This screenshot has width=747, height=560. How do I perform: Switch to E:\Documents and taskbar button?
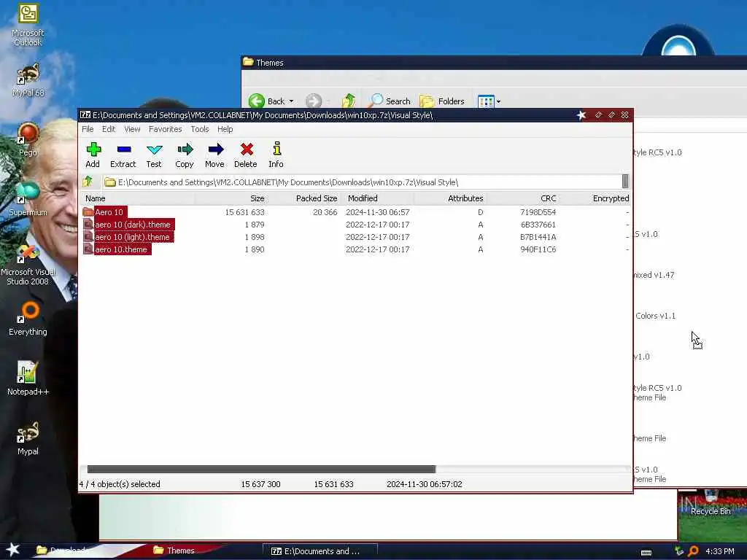320,551
